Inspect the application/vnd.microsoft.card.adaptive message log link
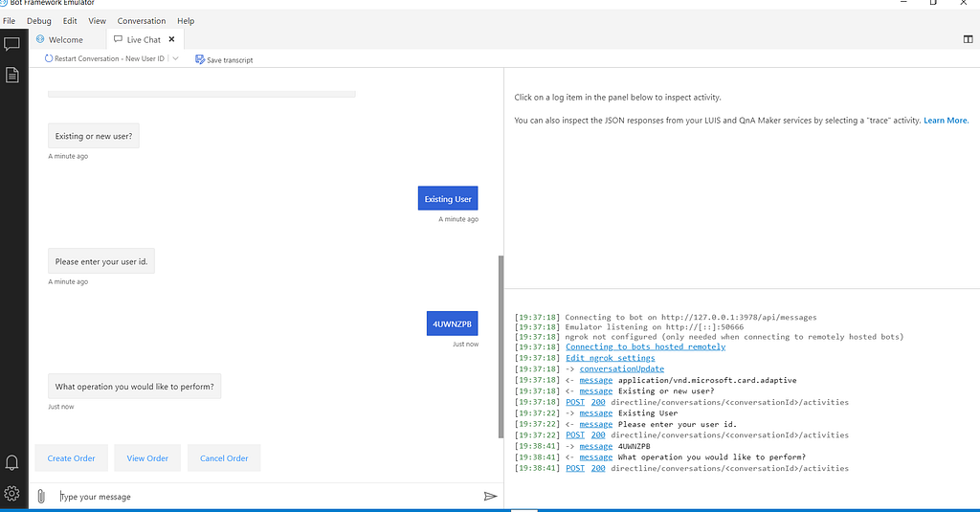 click(595, 380)
